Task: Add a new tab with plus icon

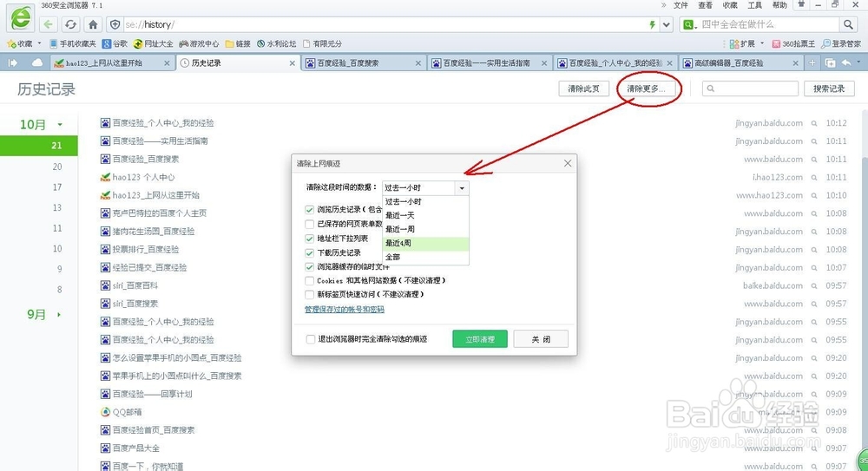Action: [812, 63]
